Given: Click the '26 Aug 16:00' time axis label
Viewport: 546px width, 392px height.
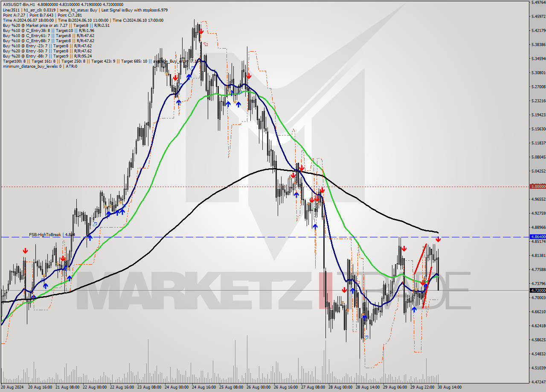Looking at the screenshot, I should point(286,387).
